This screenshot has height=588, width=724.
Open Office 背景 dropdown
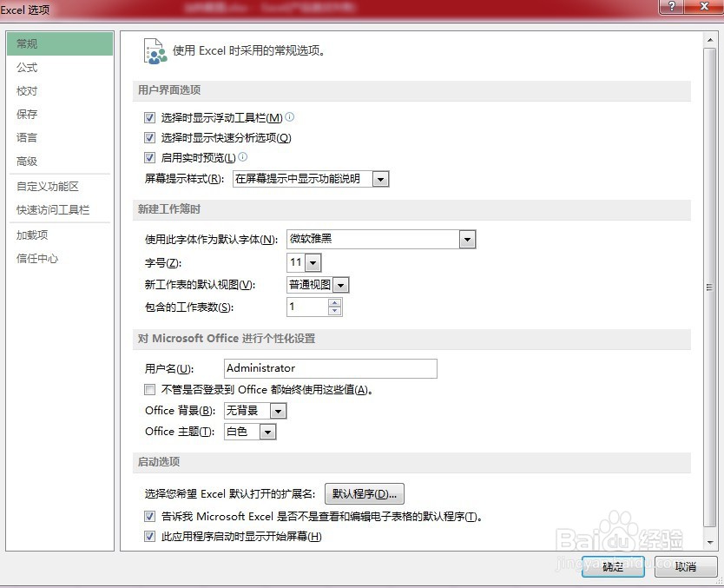coord(278,411)
